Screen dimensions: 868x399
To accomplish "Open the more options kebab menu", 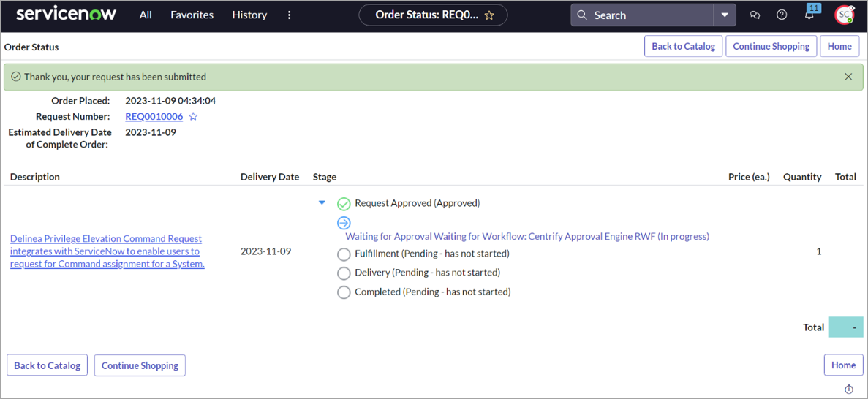I will pos(290,15).
